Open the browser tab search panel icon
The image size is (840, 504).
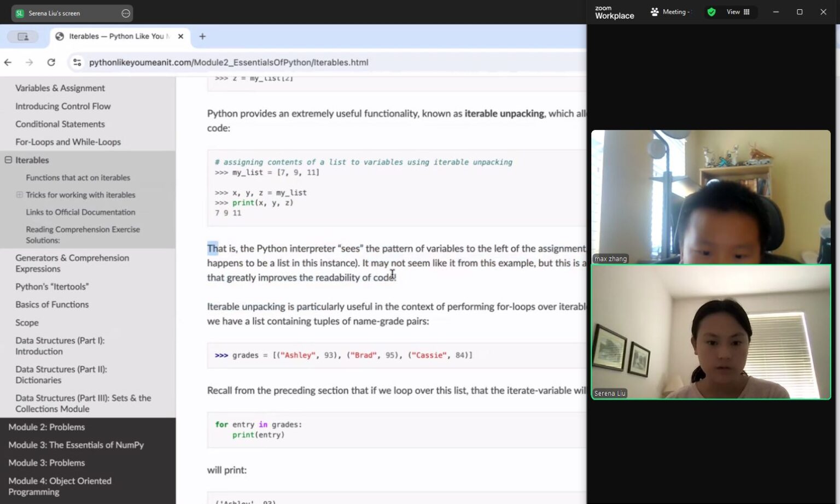23,37
